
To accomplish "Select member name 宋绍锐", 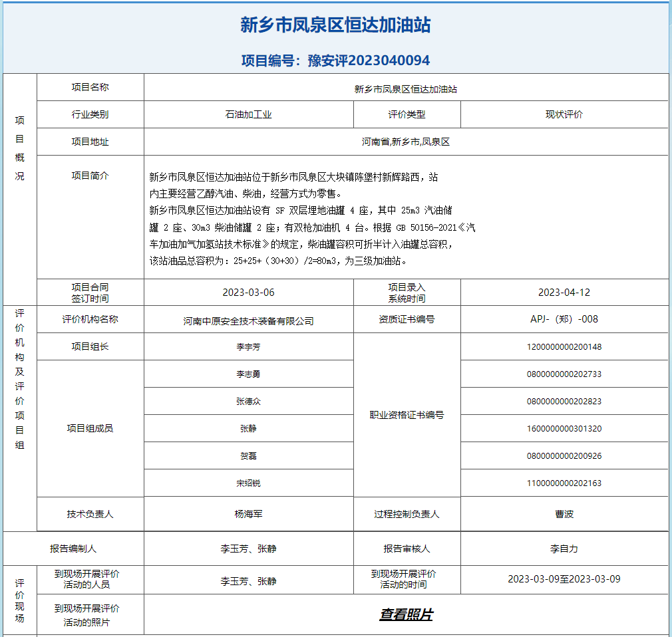I will (x=249, y=483).
